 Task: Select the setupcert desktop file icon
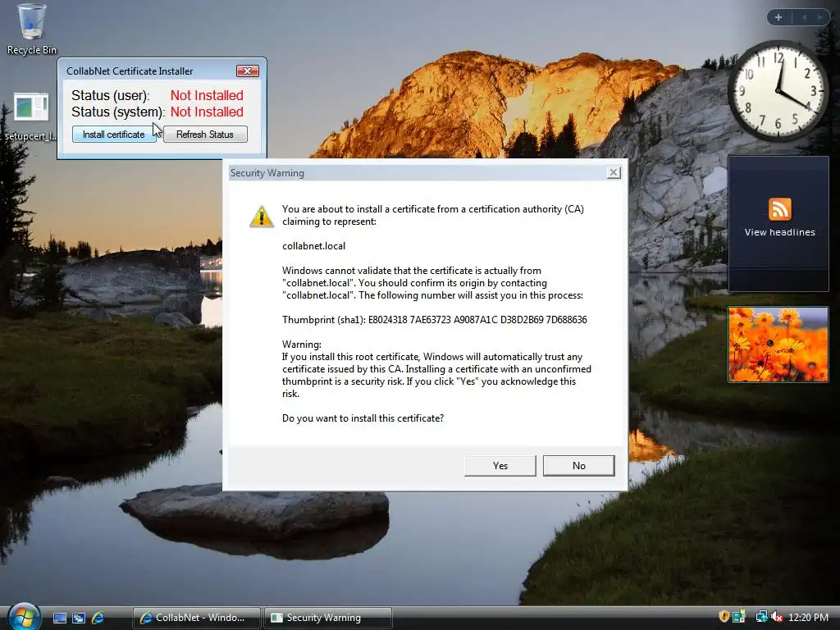pyautogui.click(x=30, y=116)
